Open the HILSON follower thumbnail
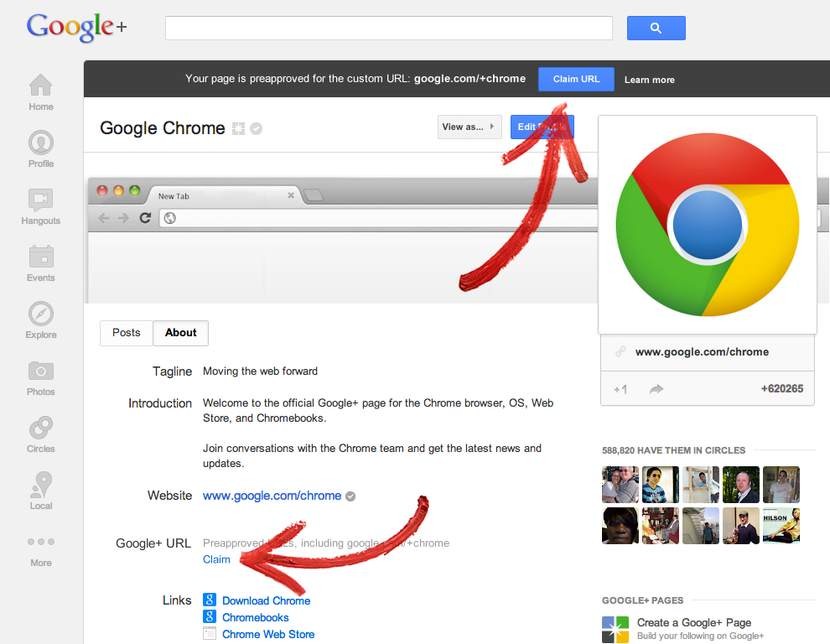Image resolution: width=830 pixels, height=644 pixels. coord(781,526)
